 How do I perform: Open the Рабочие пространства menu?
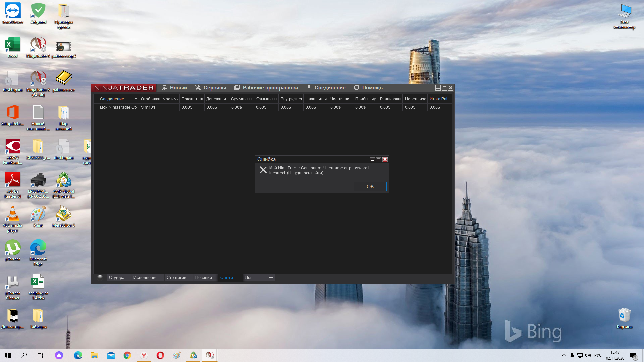[x=266, y=88]
